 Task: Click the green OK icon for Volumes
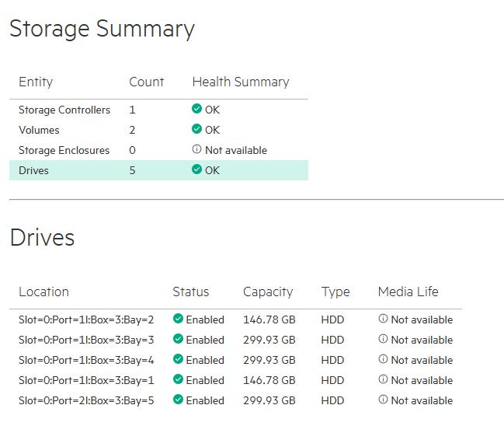click(x=197, y=130)
